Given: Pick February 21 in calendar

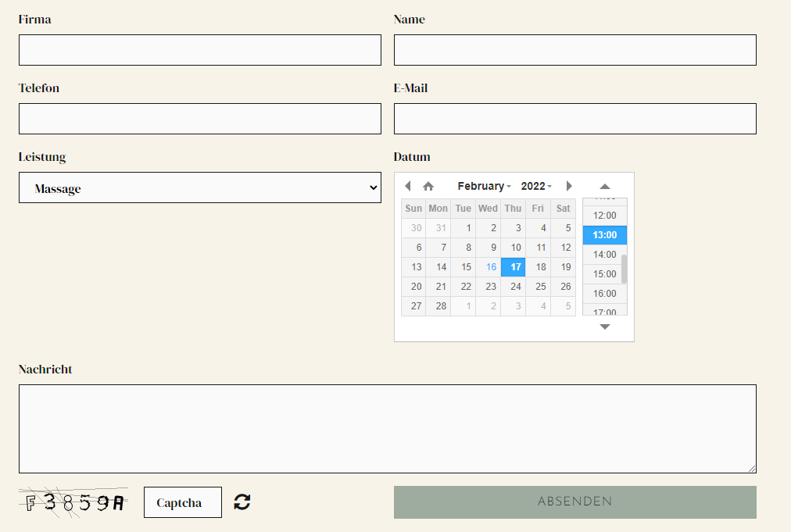Looking at the screenshot, I should click(x=438, y=287).
